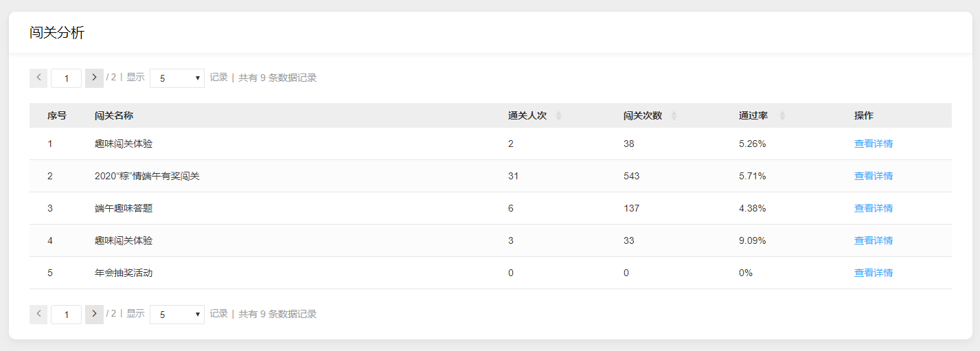Click 操作 column header
Image resolution: width=980 pixels, height=351 pixels.
tap(863, 115)
